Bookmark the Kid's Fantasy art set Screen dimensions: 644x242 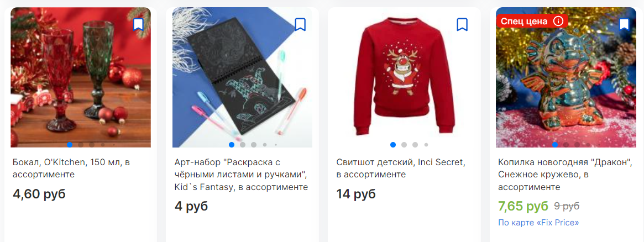click(x=300, y=25)
